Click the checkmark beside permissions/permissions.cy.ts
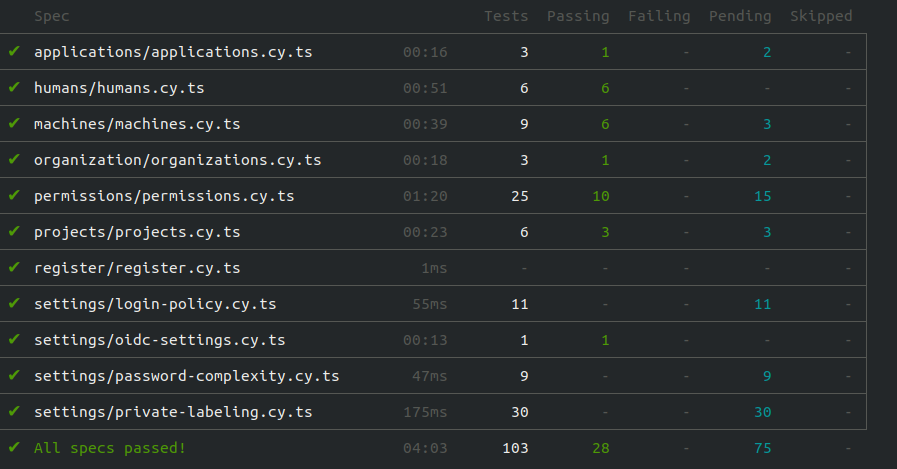Screen dimensions: 897x469 [14, 195]
